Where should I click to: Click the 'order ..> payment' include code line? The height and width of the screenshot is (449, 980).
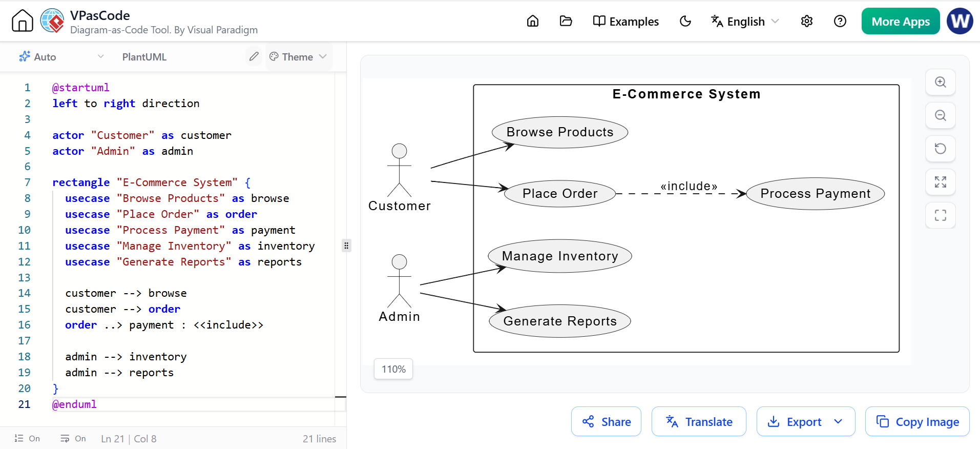click(164, 325)
